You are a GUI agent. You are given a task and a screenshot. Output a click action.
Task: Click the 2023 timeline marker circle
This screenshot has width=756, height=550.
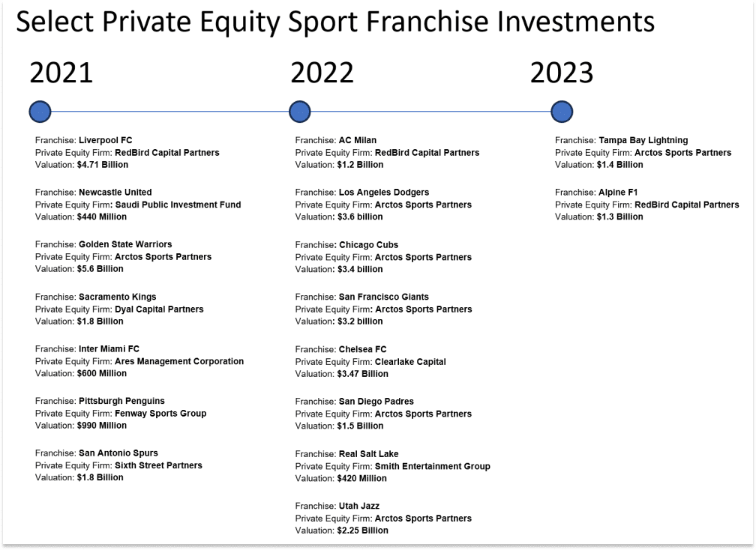pyautogui.click(x=562, y=112)
